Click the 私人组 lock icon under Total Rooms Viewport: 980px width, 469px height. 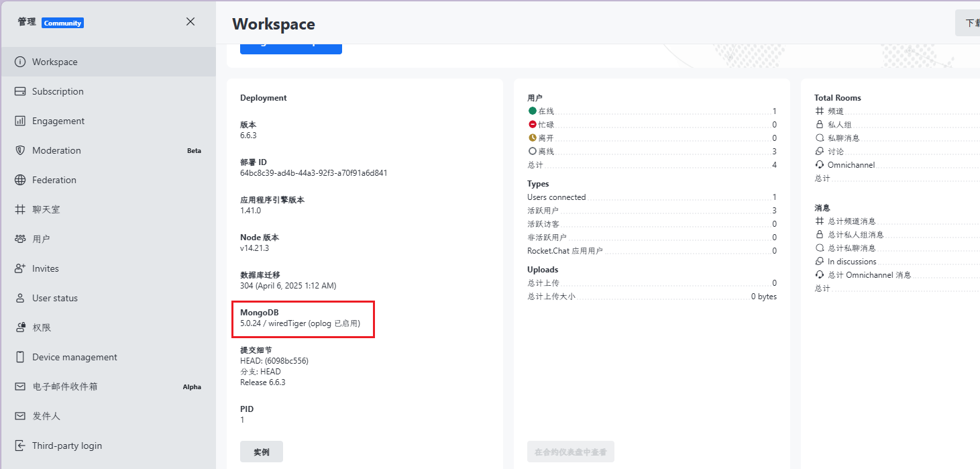tap(819, 124)
